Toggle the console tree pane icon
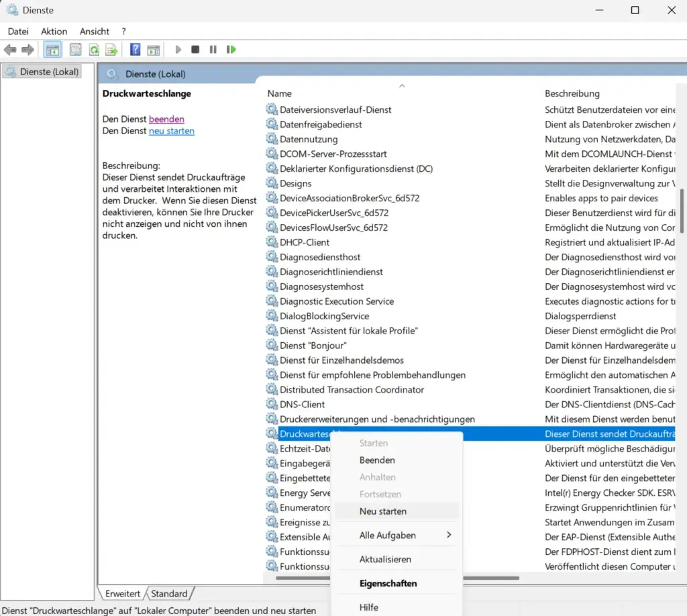 click(52, 50)
